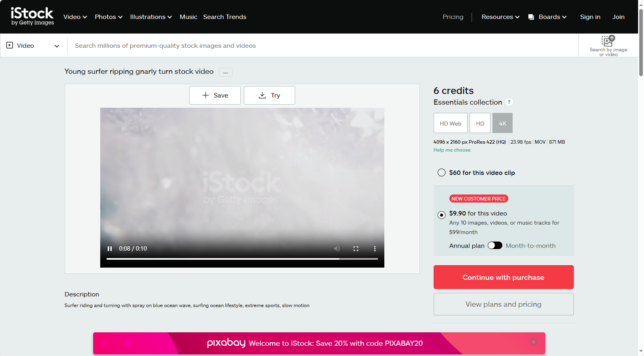The image size is (644, 356).
Task: Dismiss the Pixabay promo banner
Action: tap(534, 342)
